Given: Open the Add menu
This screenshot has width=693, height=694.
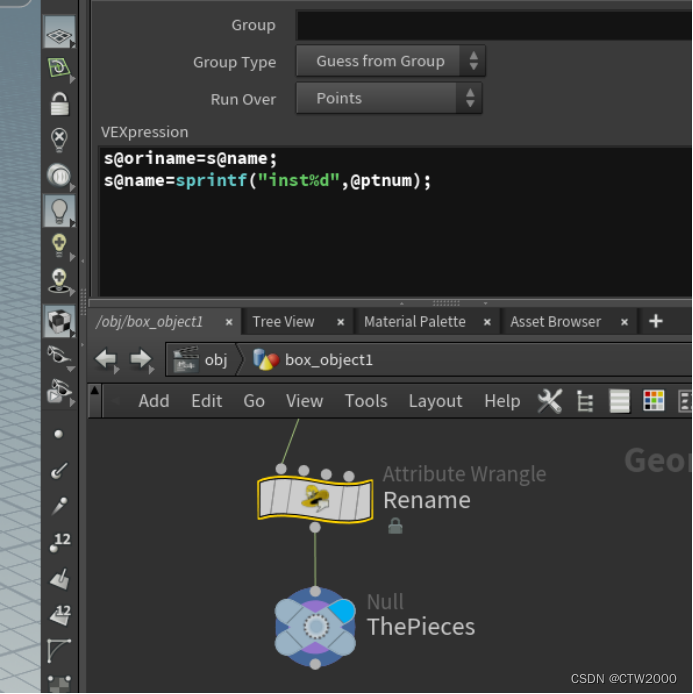Looking at the screenshot, I should tap(154, 401).
